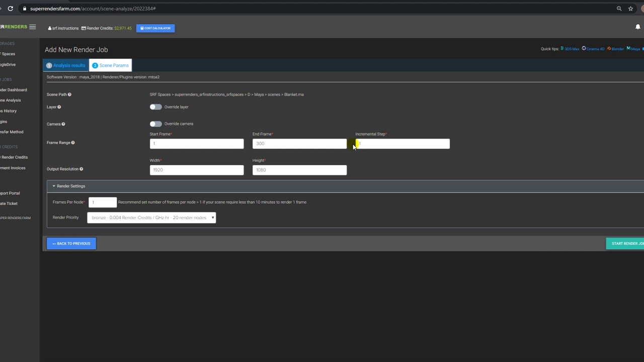Viewport: 644px width, 362px height.
Task: Bookmark this page with the star icon
Action: click(x=630, y=9)
